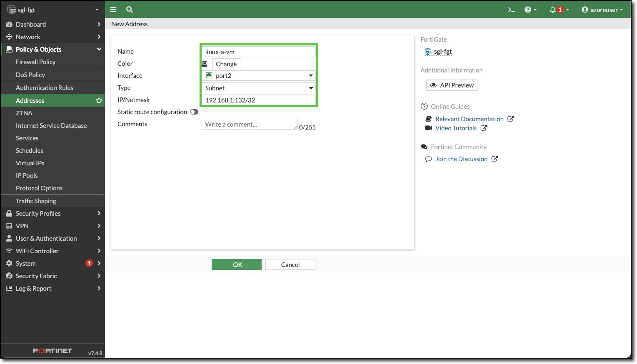Open Relevant Documentation external link icon
Viewport: 637px width, 364px height.
511,118
